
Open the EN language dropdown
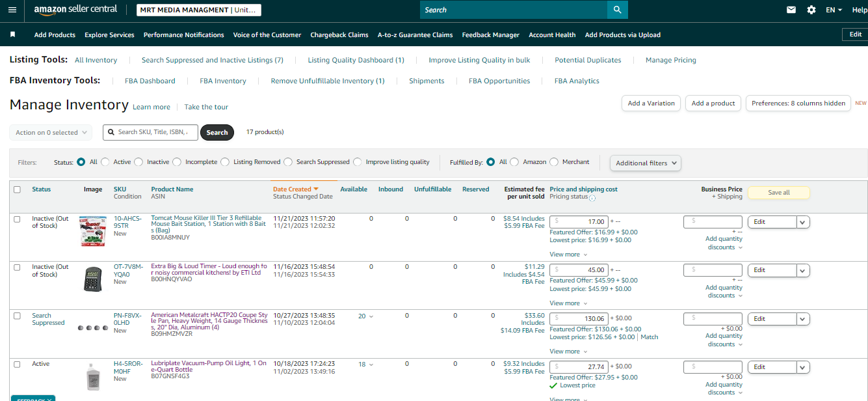[834, 10]
